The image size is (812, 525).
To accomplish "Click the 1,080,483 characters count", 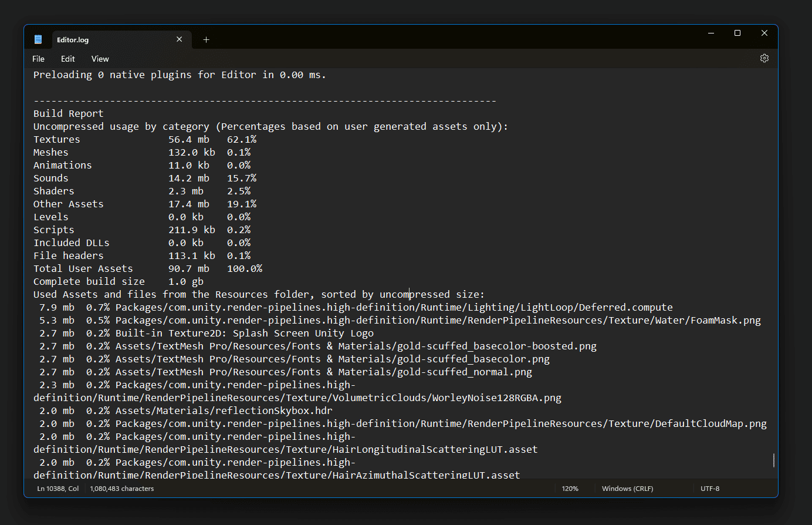I will point(122,489).
